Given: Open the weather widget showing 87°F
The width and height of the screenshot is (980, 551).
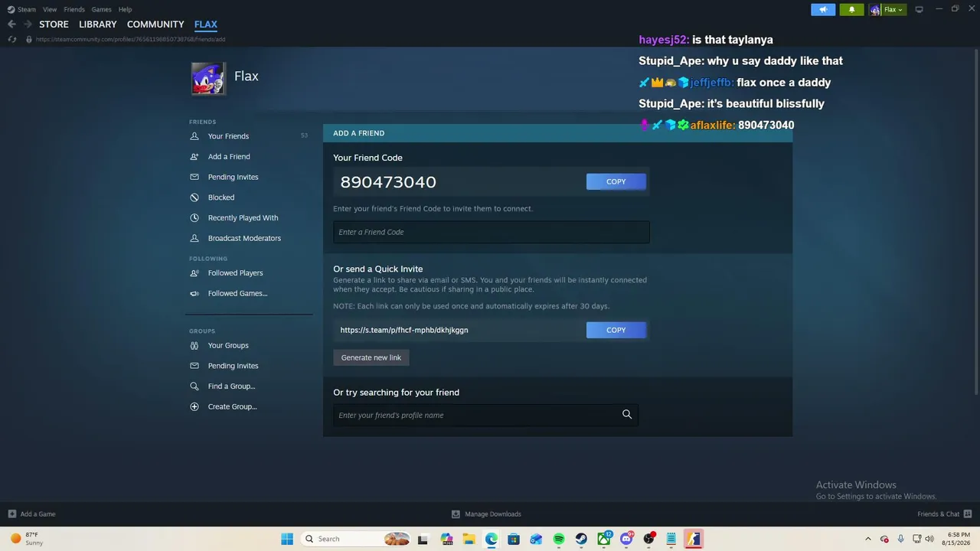Looking at the screenshot, I should click(x=27, y=539).
